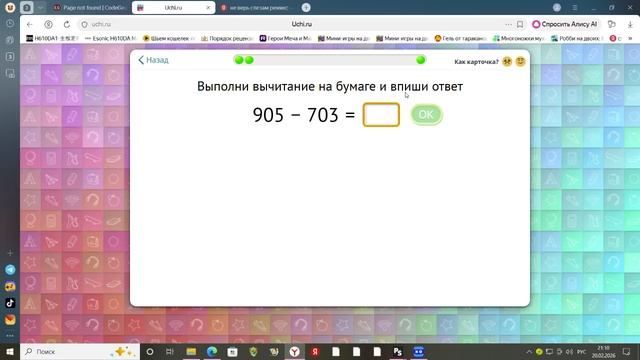This screenshot has width=640, height=360.
Task: Open the Esonic H610DA bookmark
Action: click(x=110, y=38)
